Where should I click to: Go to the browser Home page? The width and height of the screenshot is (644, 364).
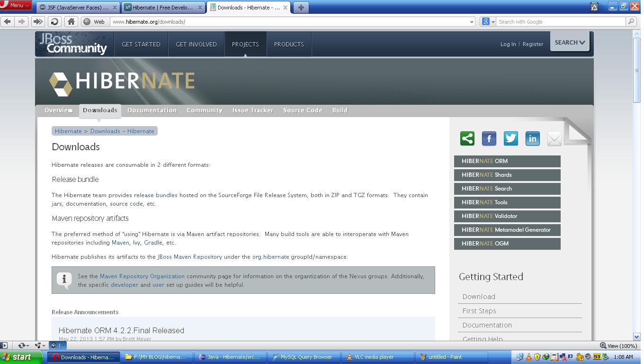coord(71,21)
